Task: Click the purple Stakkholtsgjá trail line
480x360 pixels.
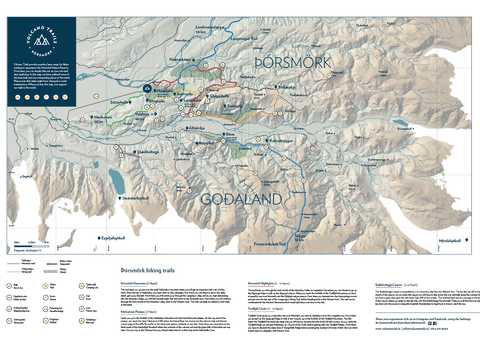Action: (131, 155)
